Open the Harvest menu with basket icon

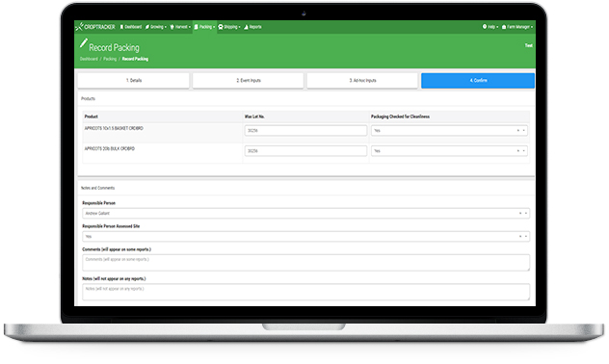click(x=180, y=27)
